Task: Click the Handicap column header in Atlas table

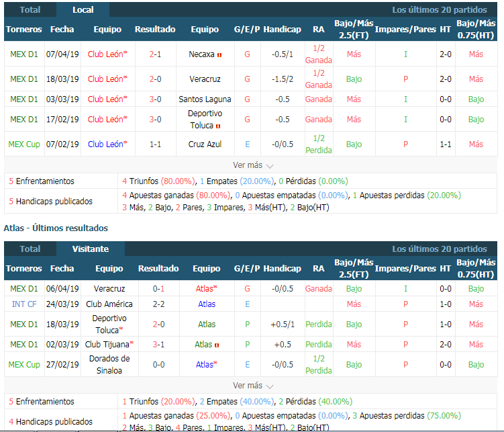Action: point(283,269)
